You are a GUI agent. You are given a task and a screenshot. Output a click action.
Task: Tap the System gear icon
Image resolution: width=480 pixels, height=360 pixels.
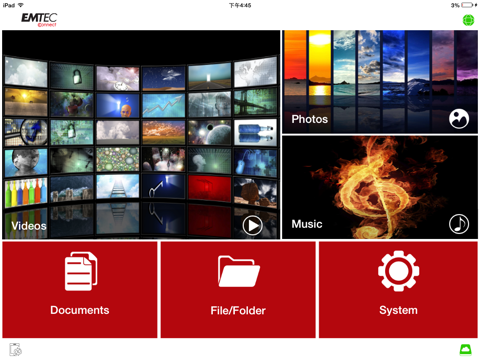pyautogui.click(x=398, y=271)
